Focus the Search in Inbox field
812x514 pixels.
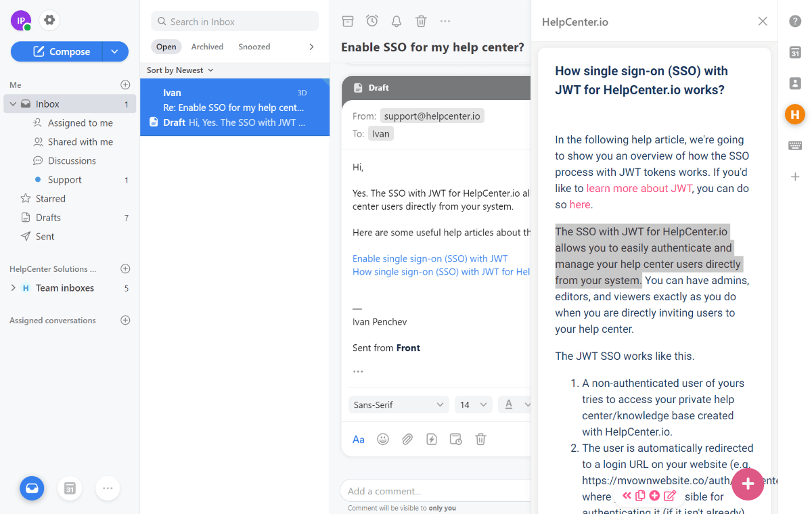tap(235, 21)
